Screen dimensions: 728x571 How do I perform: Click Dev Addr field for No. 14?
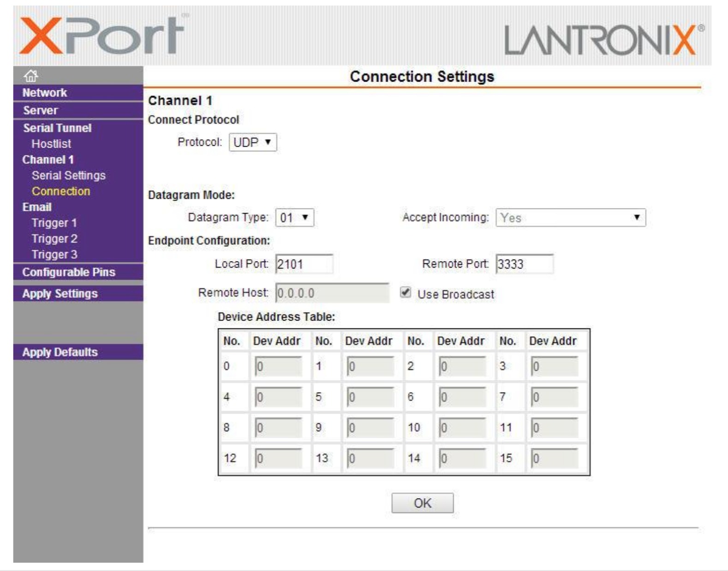462,458
